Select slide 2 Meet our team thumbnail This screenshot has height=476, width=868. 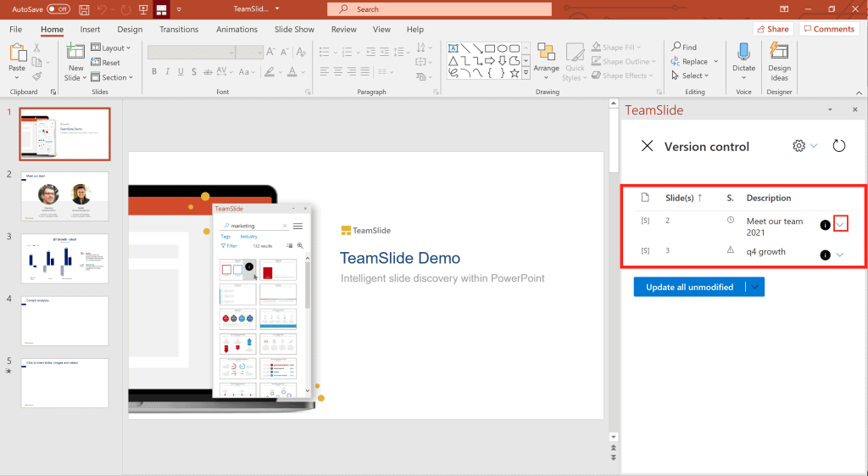point(65,196)
